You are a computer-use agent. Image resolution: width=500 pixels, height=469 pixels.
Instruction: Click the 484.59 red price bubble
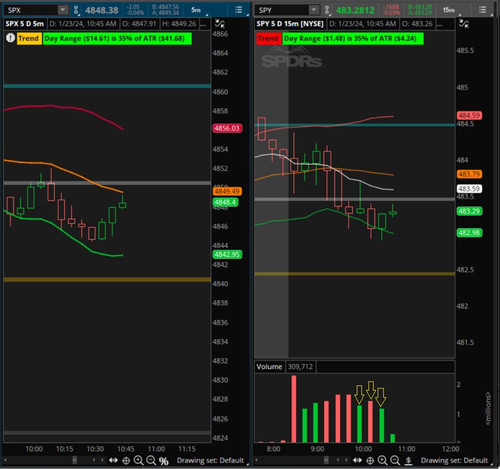tap(469, 115)
